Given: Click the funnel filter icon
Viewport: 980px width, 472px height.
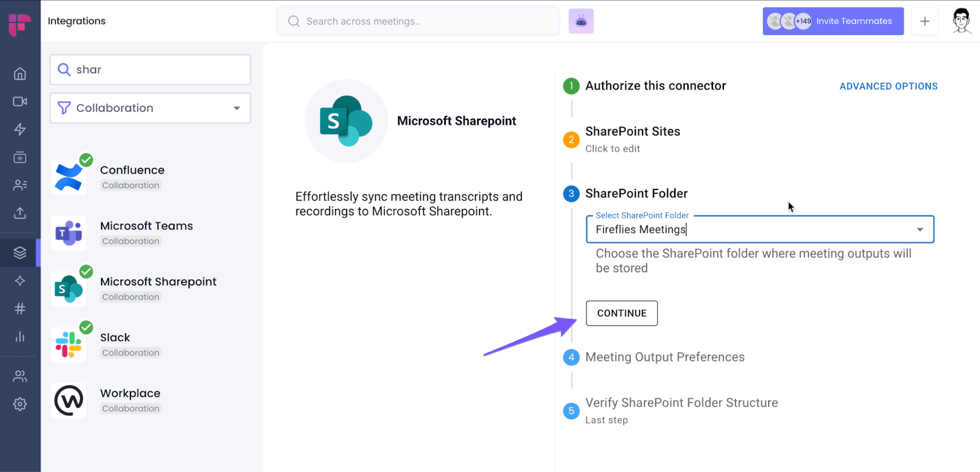Looking at the screenshot, I should click(64, 108).
